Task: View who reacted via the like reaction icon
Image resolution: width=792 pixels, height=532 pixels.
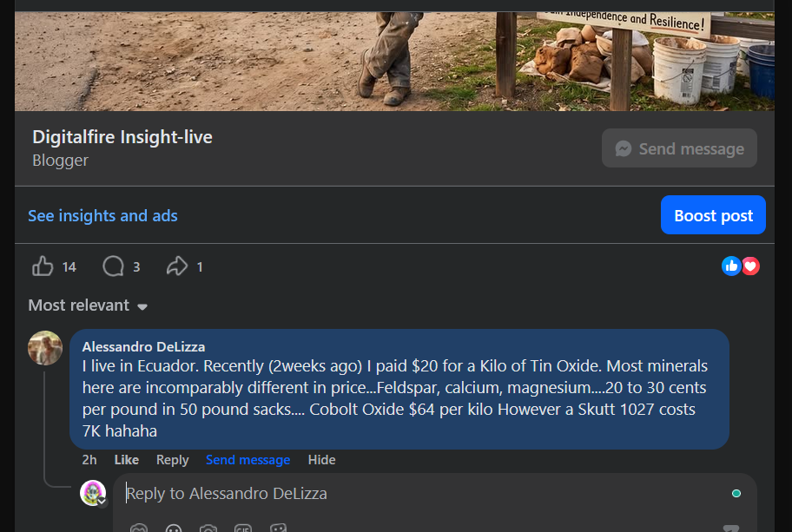Action: (x=731, y=266)
